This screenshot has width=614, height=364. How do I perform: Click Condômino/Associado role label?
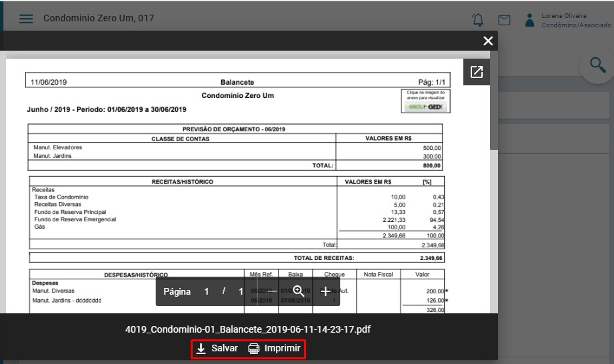[x=576, y=25]
